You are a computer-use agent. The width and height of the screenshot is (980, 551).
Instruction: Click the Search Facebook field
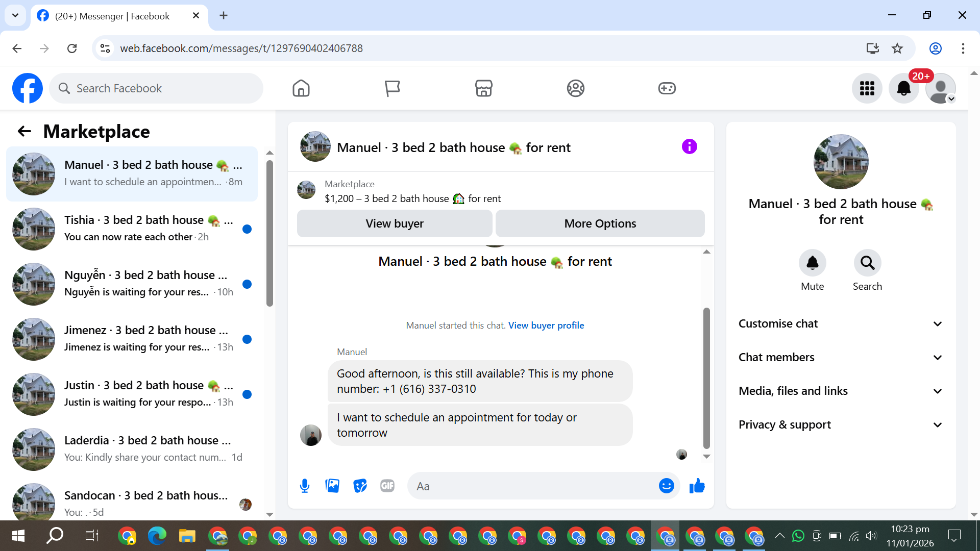[156, 88]
